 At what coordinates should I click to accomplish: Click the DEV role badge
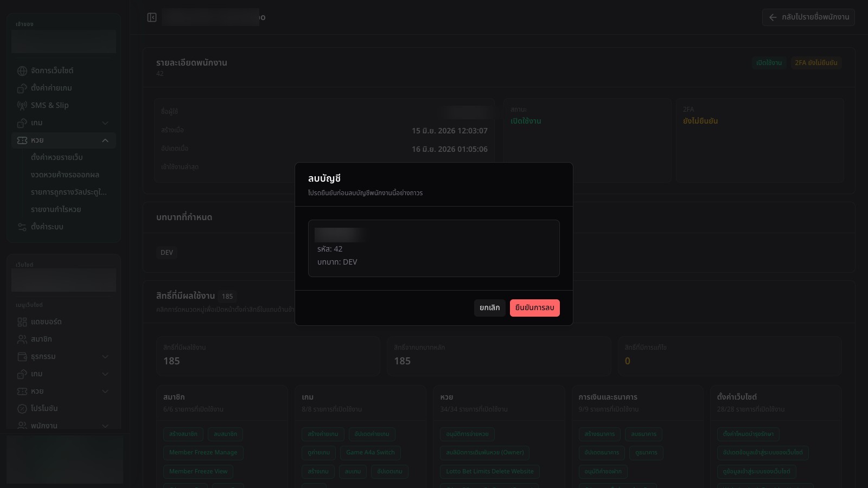point(167,253)
